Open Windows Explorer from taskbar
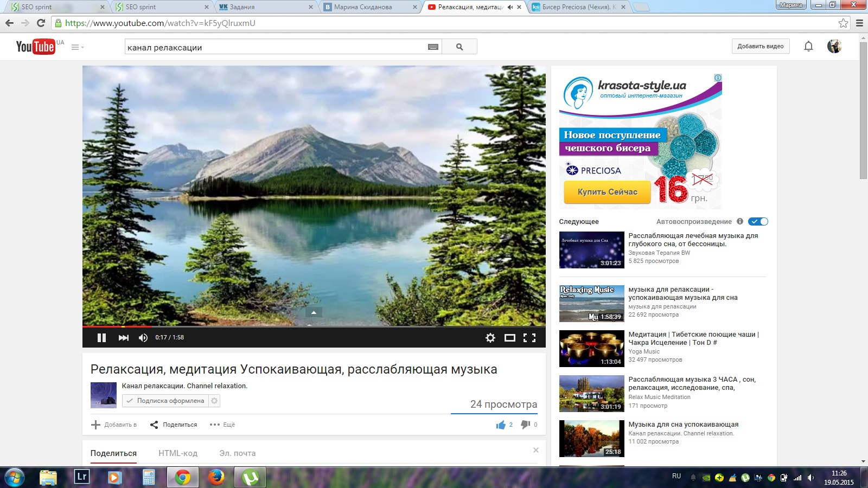 (48, 477)
